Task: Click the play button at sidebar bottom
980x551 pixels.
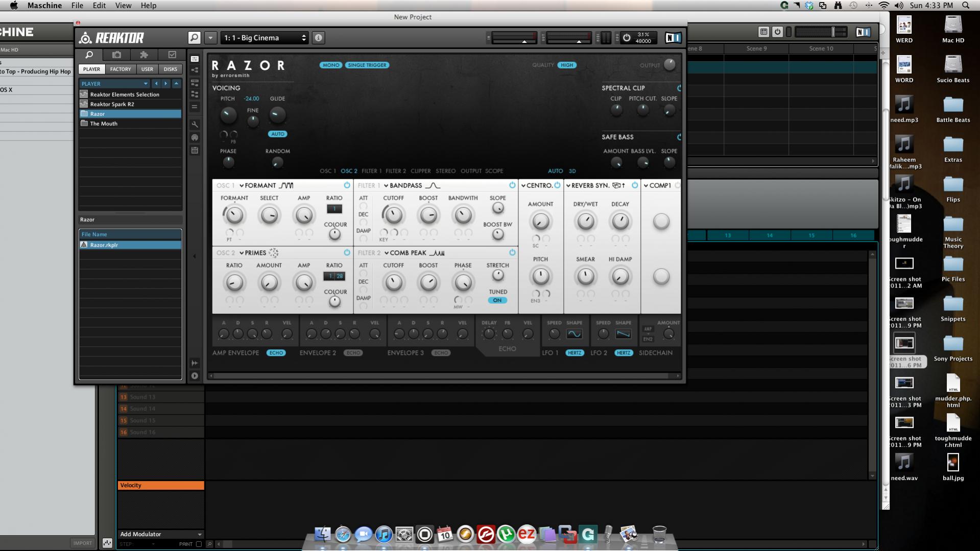Action: (195, 376)
